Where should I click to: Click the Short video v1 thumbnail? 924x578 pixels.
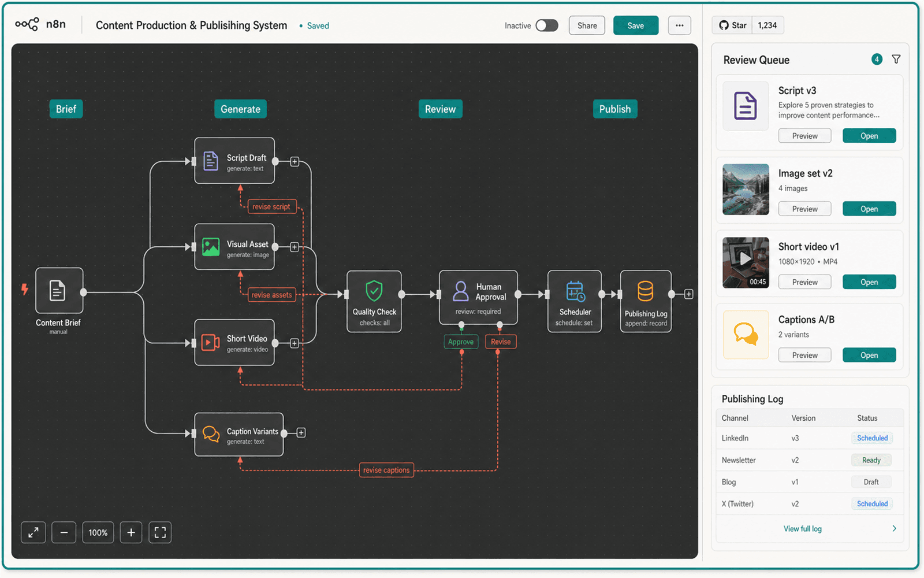tap(746, 262)
